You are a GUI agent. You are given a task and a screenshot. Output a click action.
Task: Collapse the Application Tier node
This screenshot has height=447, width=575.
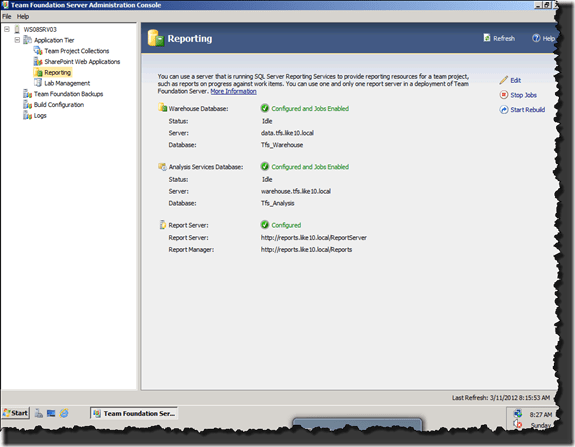17,40
